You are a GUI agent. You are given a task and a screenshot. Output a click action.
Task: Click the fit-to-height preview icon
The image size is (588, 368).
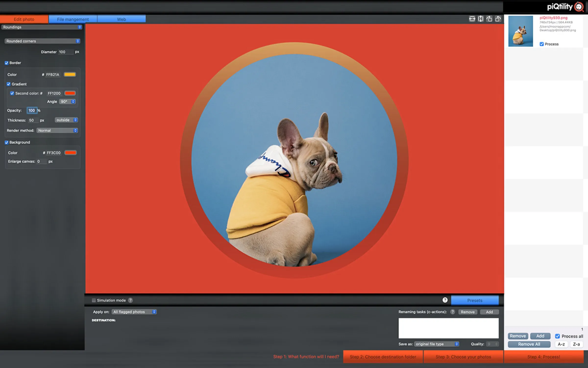[x=480, y=19]
